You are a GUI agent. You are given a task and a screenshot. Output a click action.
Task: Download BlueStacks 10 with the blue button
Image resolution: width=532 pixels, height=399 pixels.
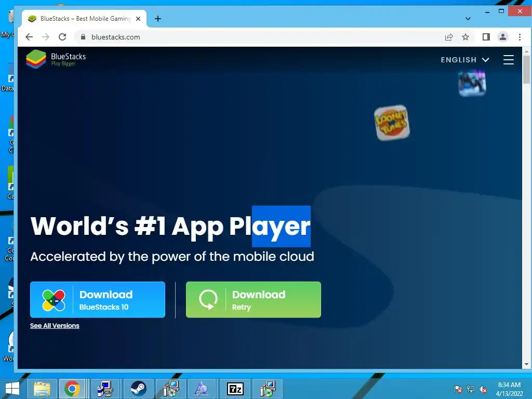point(98,300)
